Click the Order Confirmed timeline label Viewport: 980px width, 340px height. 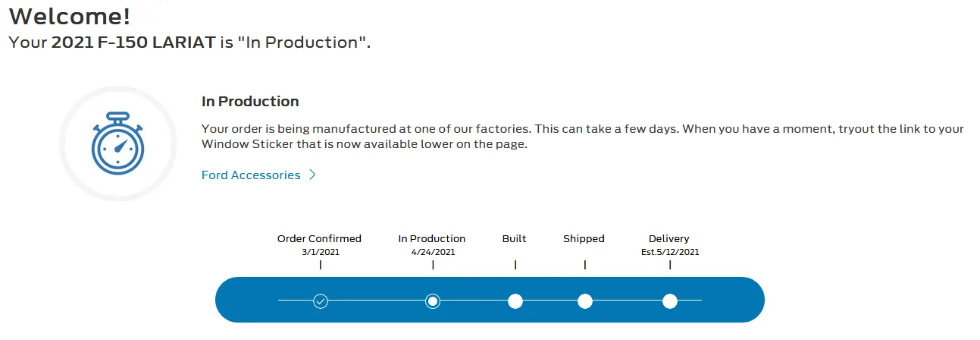319,238
